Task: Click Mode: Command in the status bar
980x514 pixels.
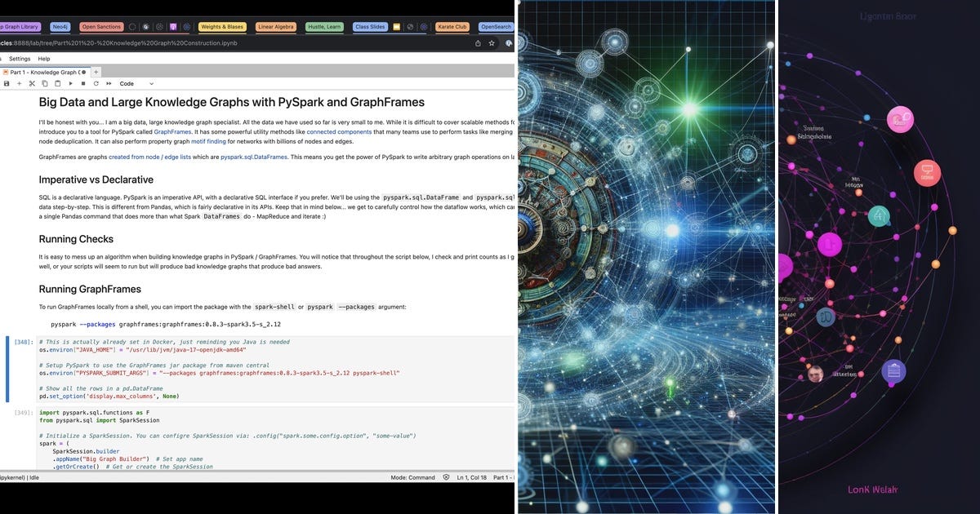Action: click(x=415, y=477)
